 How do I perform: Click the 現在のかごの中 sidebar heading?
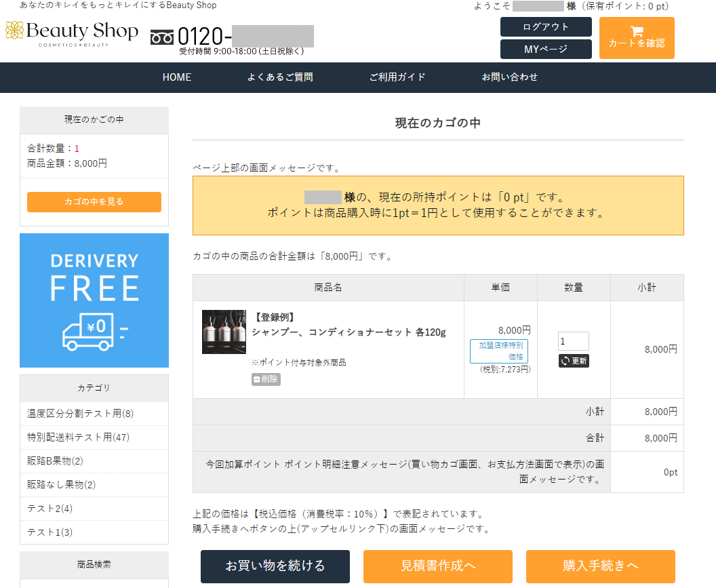(94, 119)
